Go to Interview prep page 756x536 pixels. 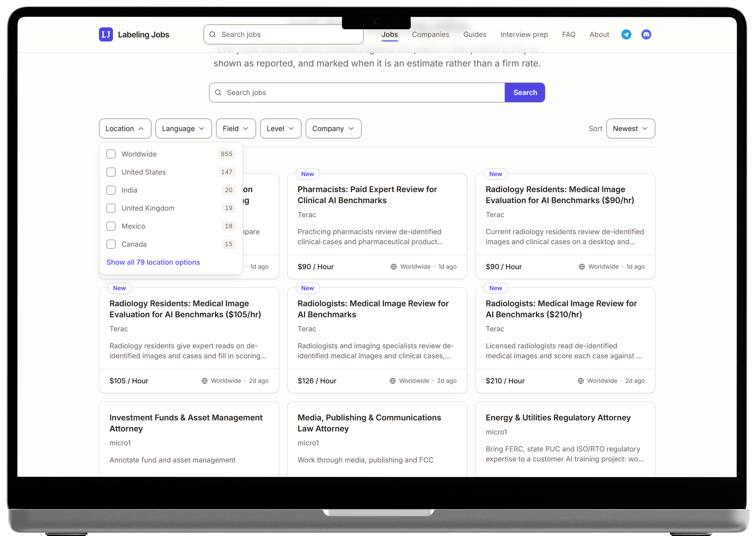(524, 34)
